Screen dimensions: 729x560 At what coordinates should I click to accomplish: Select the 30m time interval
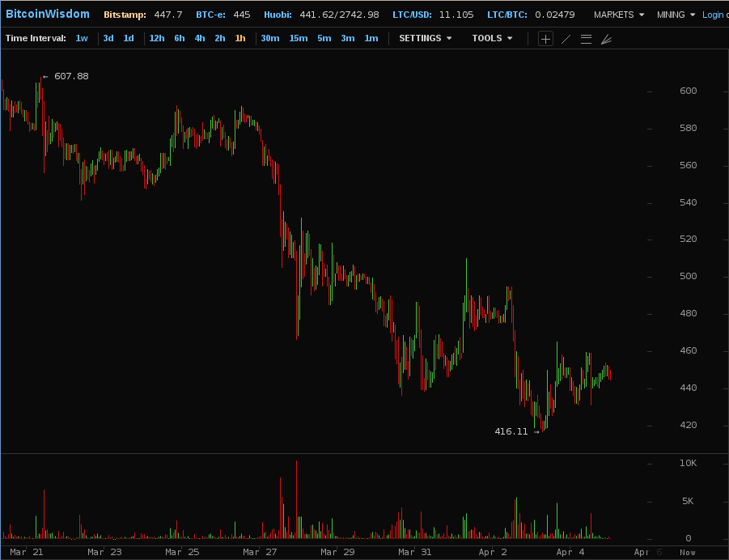coord(270,38)
